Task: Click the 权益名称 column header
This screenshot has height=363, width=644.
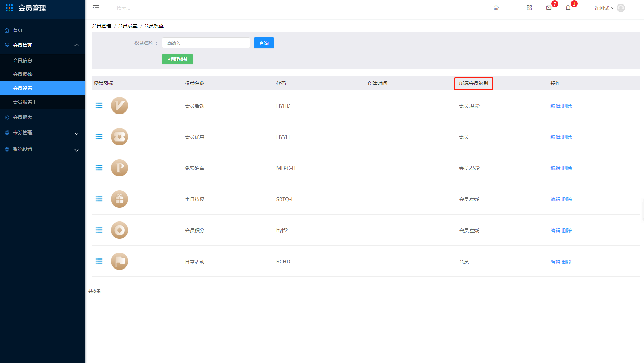Action: point(195,83)
